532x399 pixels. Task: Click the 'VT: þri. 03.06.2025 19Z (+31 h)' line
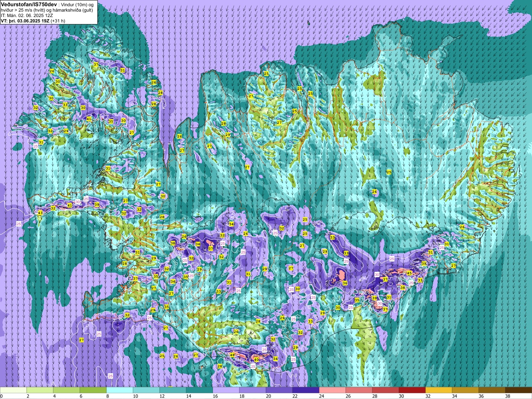(33, 20)
